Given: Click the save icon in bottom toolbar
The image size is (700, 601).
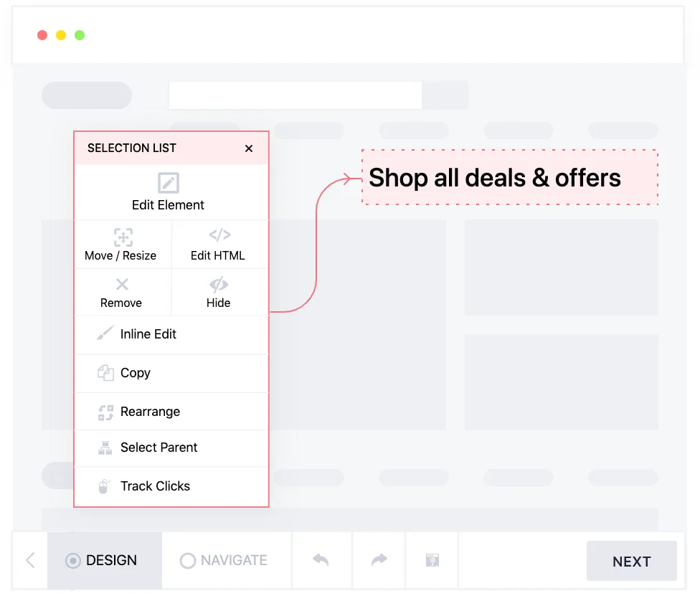Looking at the screenshot, I should pos(432,560).
